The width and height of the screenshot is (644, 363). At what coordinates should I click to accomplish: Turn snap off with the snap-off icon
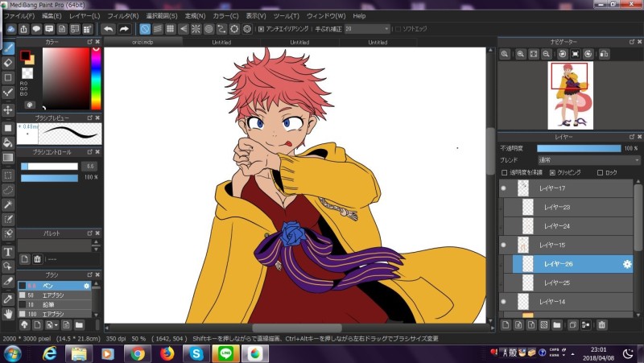(145, 29)
